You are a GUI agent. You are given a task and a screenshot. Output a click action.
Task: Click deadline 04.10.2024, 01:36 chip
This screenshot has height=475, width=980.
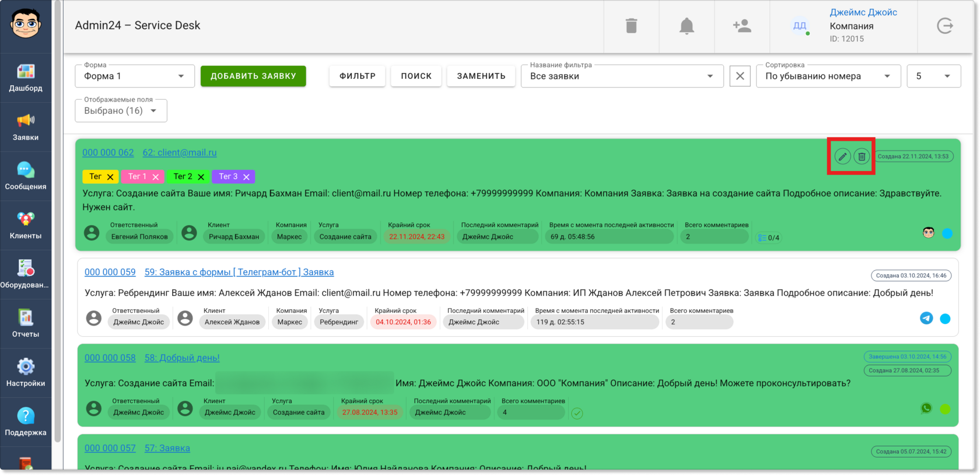tap(403, 322)
